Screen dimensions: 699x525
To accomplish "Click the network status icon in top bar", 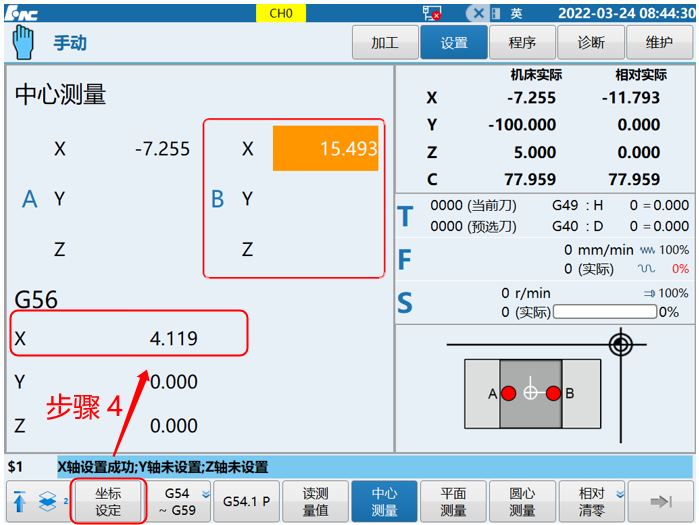I will point(432,13).
